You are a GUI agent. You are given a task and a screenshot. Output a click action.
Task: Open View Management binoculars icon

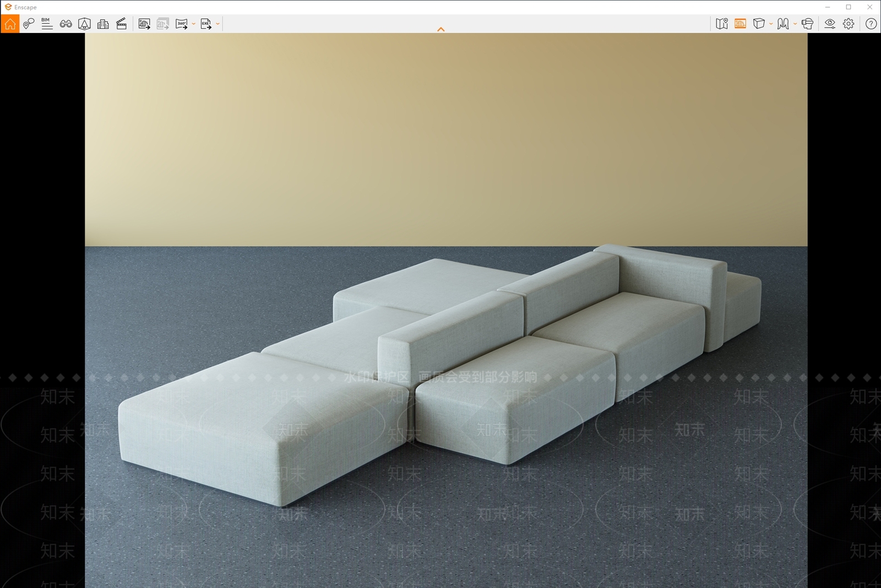(66, 24)
